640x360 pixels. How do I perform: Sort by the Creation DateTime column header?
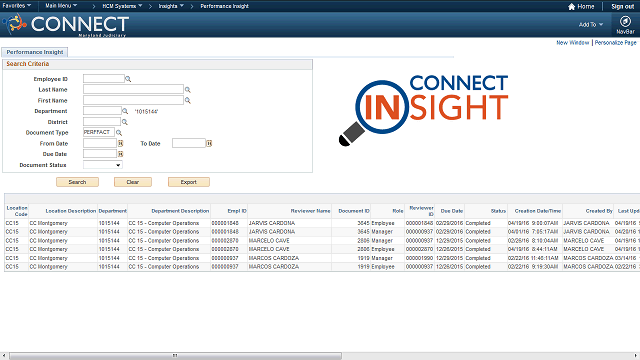coord(538,211)
